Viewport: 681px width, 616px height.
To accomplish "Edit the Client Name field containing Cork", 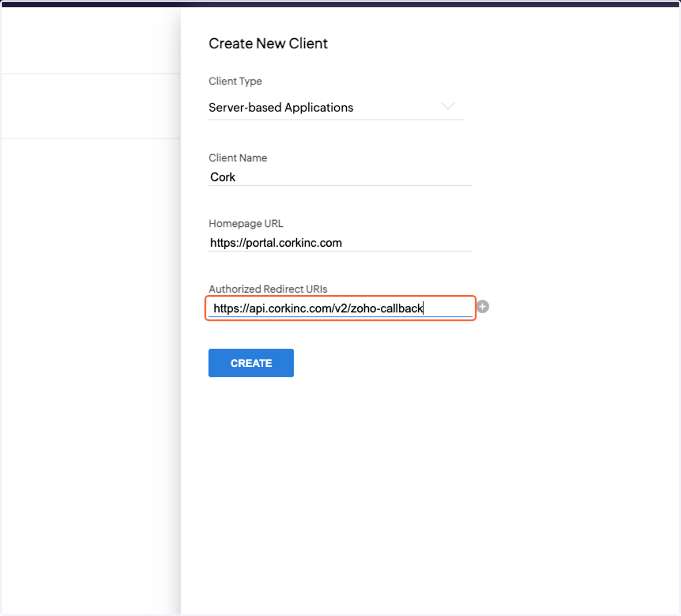I will (x=340, y=177).
